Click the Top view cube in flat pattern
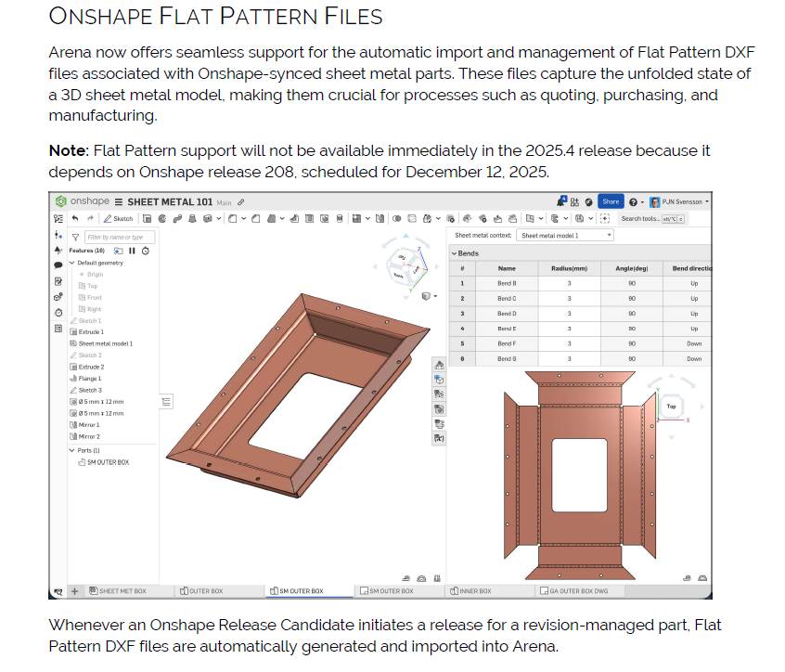This screenshot has height=672, width=785. click(x=672, y=407)
